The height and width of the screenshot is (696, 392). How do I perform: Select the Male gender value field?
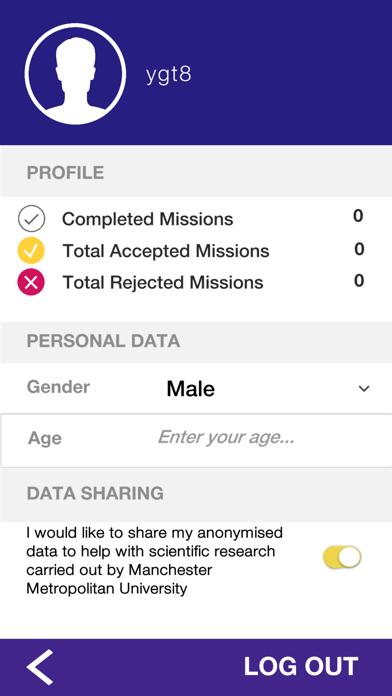click(191, 389)
